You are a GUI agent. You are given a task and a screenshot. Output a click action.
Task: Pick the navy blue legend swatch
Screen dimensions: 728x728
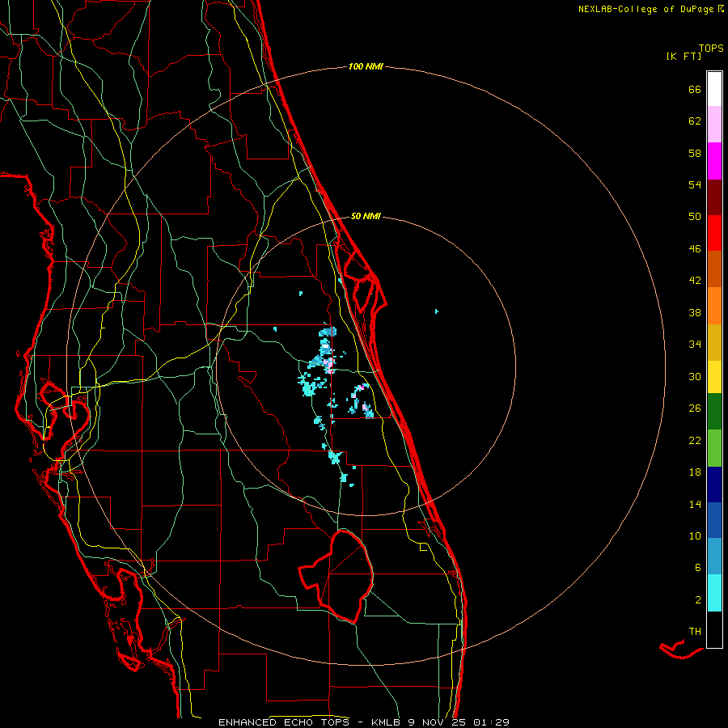pos(714,485)
